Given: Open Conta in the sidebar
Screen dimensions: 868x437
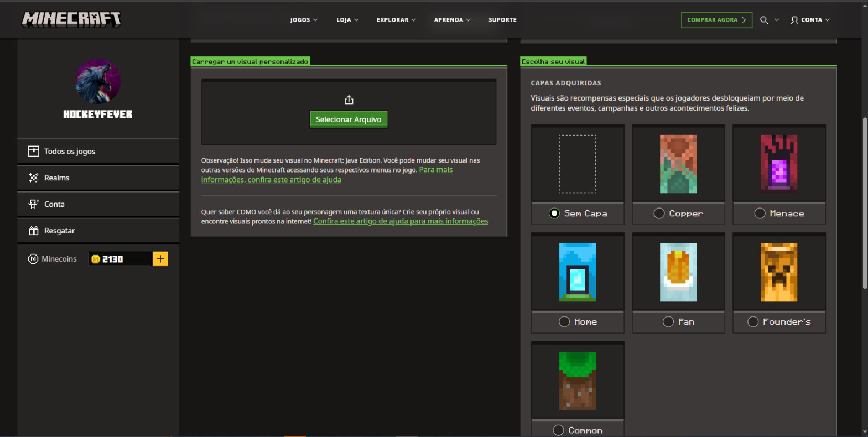Looking at the screenshot, I should [98, 204].
